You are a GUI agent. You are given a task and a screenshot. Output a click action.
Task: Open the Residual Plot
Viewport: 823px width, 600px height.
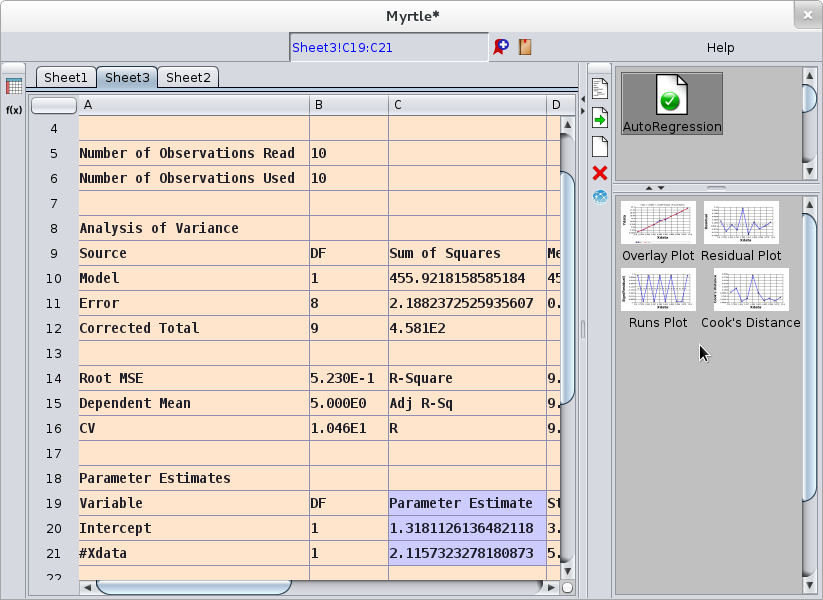pyautogui.click(x=740, y=223)
